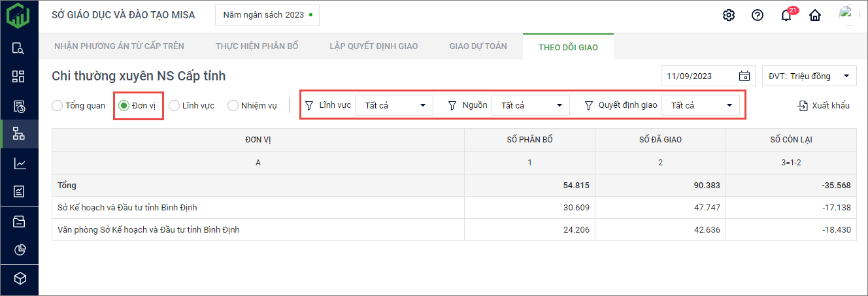This screenshot has width=868, height=296.
Task: Open the dashboard grid sidebar icon
Action: pos(19,76)
